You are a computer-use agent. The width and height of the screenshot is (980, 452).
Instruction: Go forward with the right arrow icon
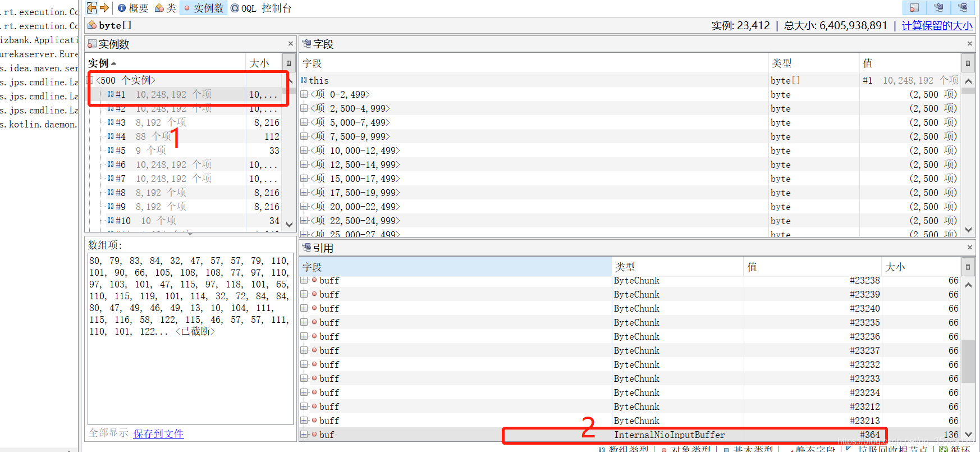[x=104, y=8]
